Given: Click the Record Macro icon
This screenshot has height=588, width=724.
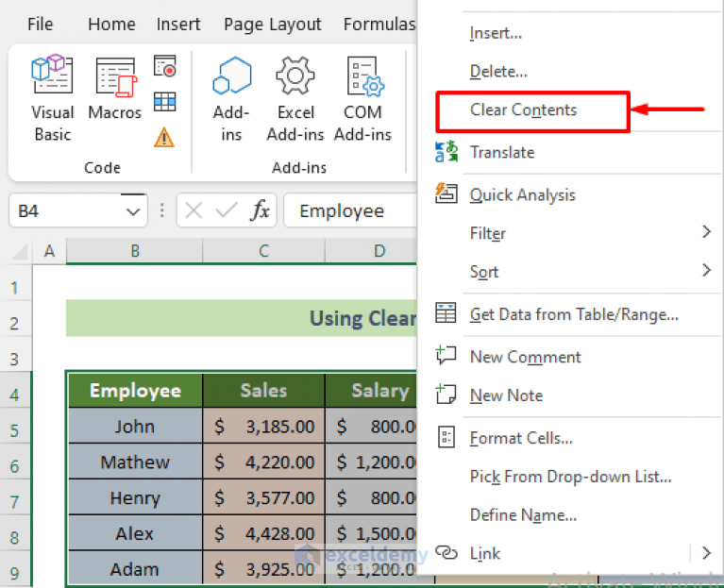Looking at the screenshot, I should pos(165,66).
